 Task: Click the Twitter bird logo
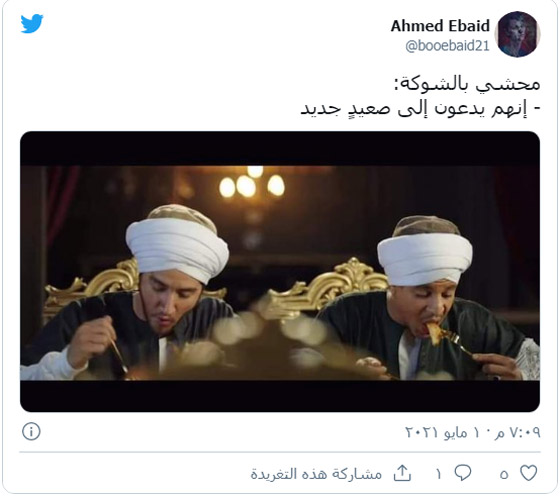[32, 24]
